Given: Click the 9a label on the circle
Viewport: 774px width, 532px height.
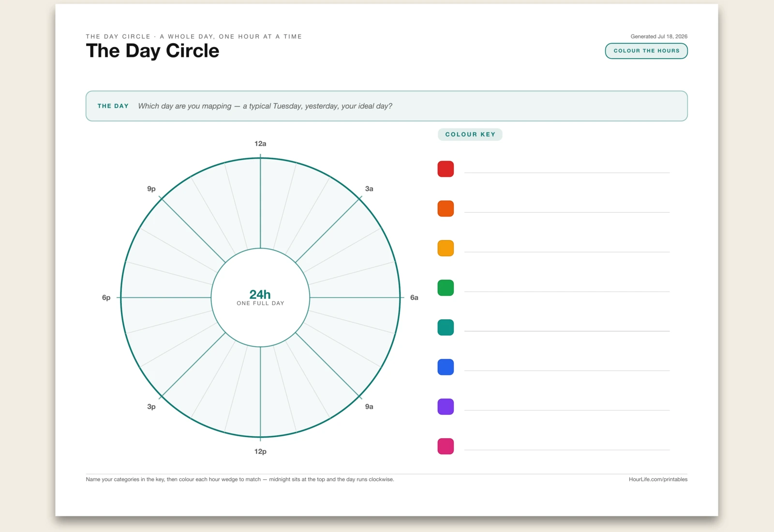Looking at the screenshot, I should click(369, 407).
